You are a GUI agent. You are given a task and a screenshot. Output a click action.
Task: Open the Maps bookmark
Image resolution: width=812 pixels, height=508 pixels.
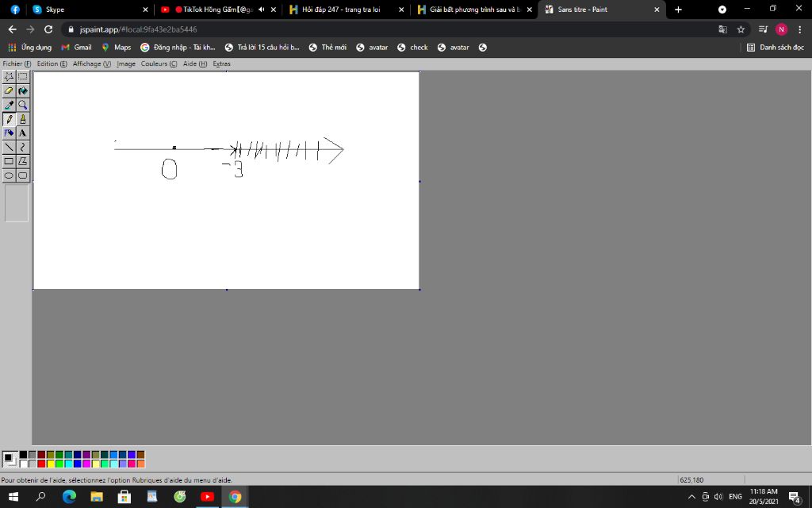116,47
